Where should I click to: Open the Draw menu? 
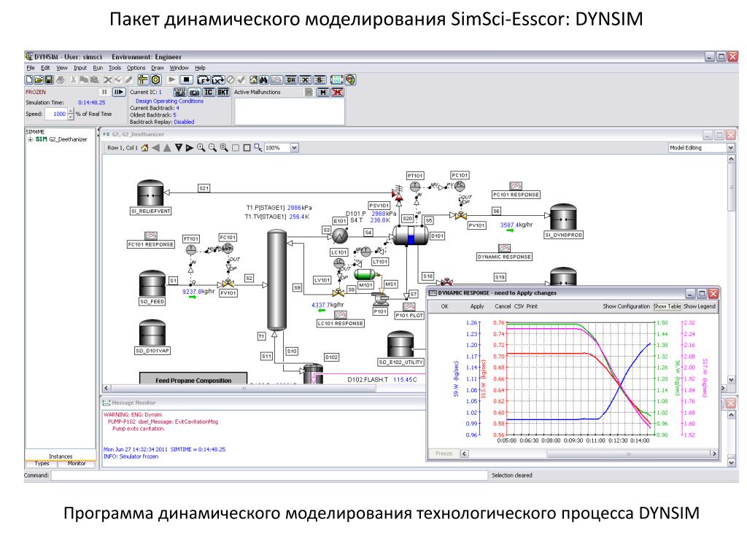158,68
